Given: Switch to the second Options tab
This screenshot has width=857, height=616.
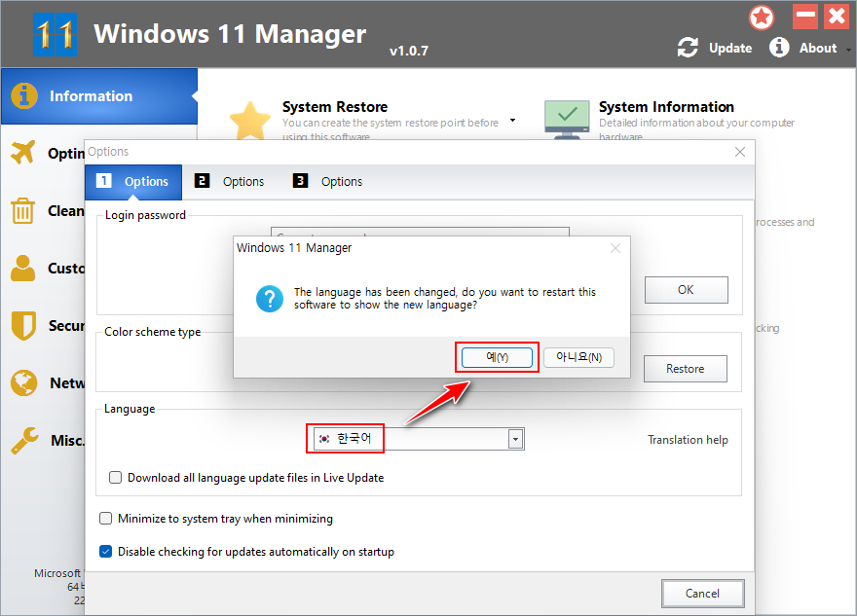Looking at the screenshot, I should pos(230,182).
